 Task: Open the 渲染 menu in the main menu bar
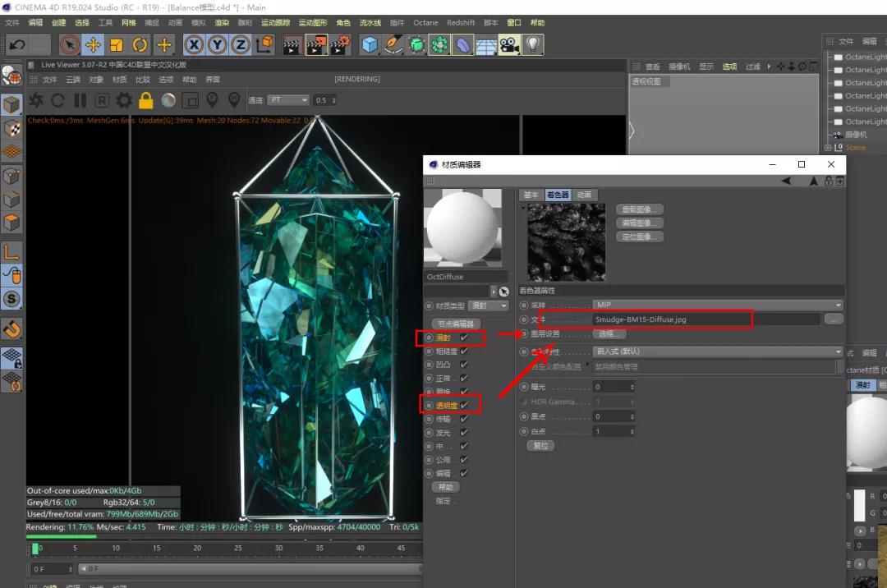point(222,23)
